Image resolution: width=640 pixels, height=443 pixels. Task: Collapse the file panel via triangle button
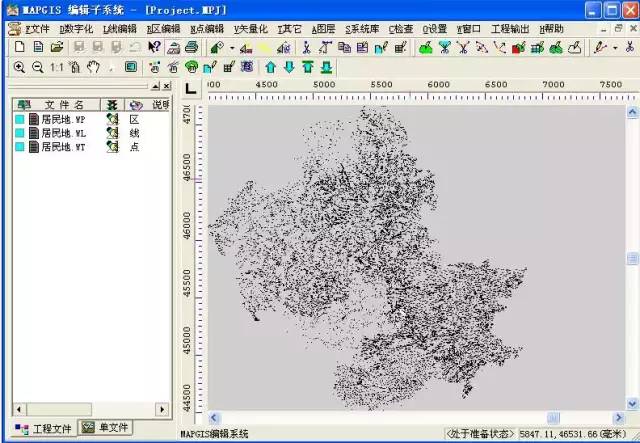click(156, 86)
